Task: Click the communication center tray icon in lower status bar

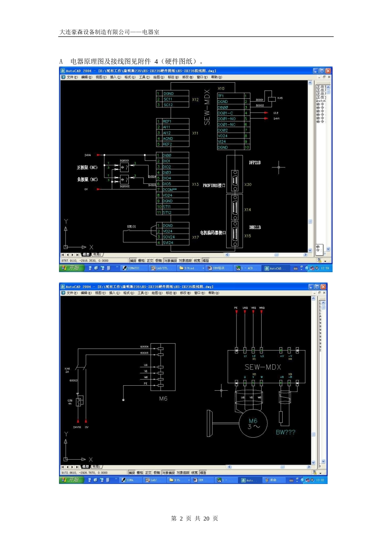Action: (x=315, y=472)
